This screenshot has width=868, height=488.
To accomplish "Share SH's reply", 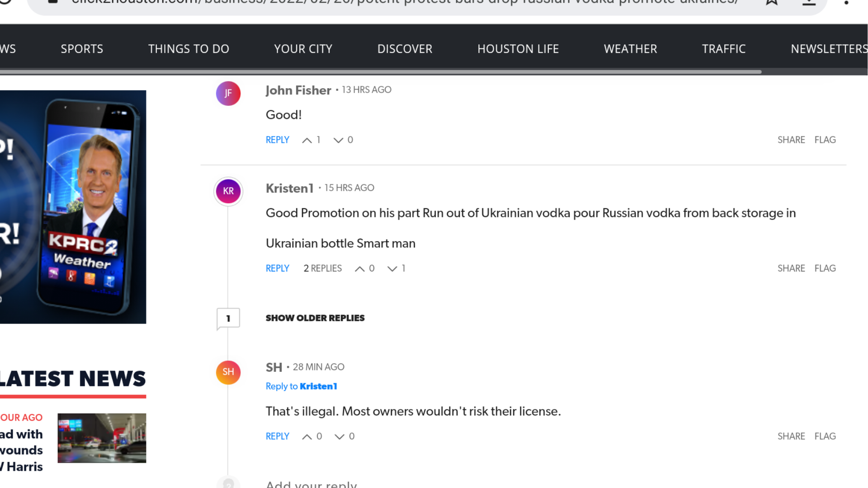I will 791,436.
